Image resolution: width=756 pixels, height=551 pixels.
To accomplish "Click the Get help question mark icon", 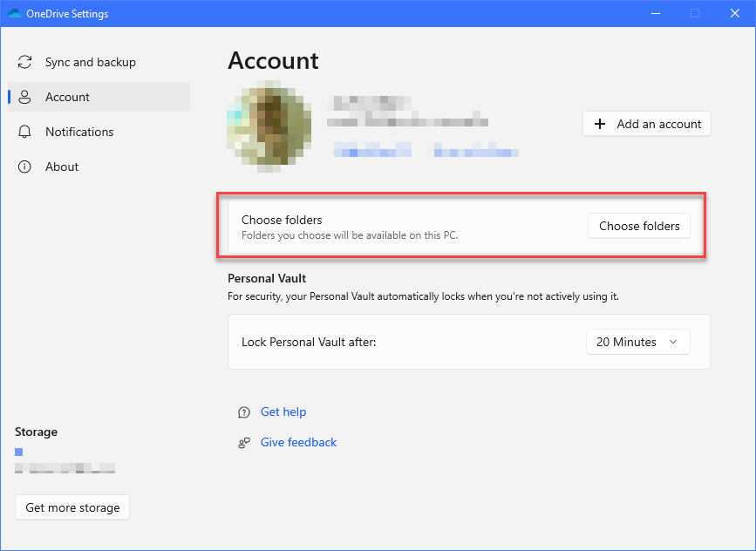I will tap(244, 412).
